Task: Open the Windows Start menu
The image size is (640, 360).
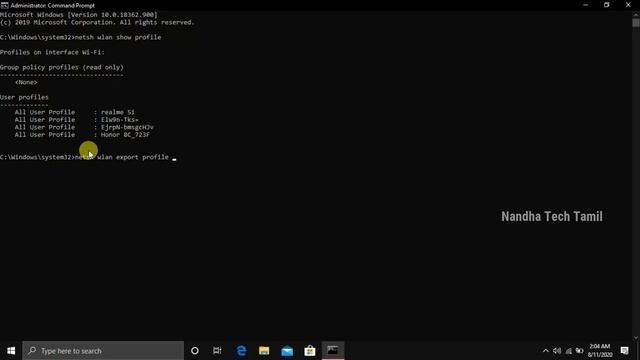Action: coord(11,351)
